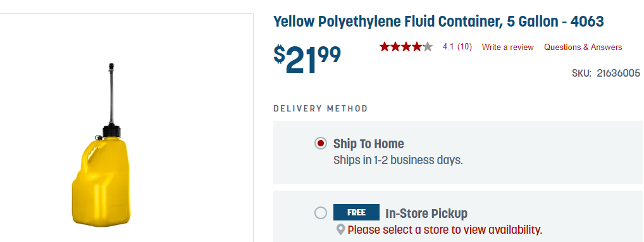Click the Ship To Home label text

(368, 144)
